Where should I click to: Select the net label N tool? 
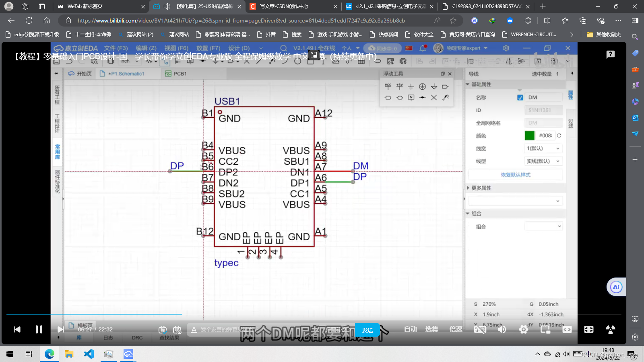click(x=411, y=97)
